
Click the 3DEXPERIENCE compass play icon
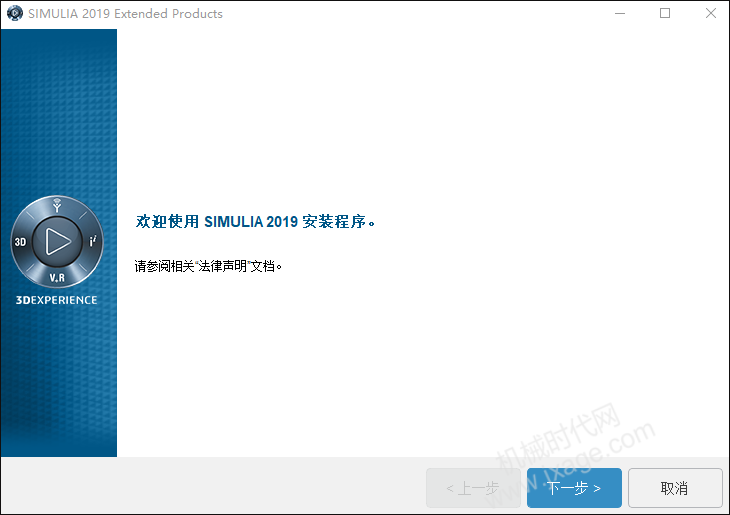[x=57, y=241]
